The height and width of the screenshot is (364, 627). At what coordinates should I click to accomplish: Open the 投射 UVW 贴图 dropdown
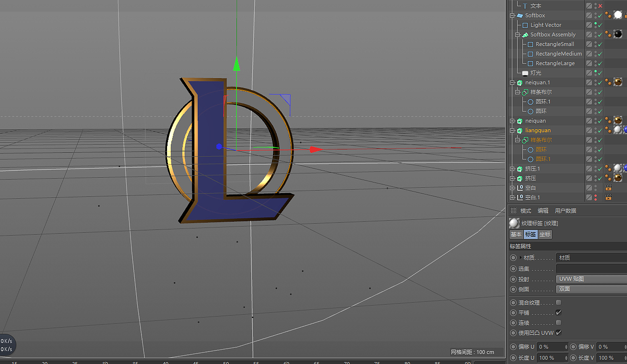pyautogui.click(x=591, y=279)
